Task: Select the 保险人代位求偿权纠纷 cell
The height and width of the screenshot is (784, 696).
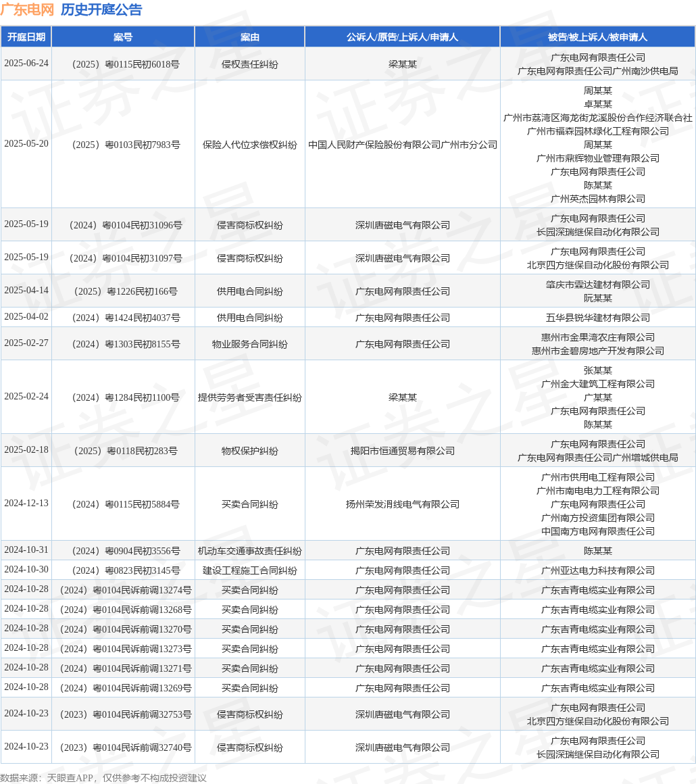Action: [x=249, y=145]
